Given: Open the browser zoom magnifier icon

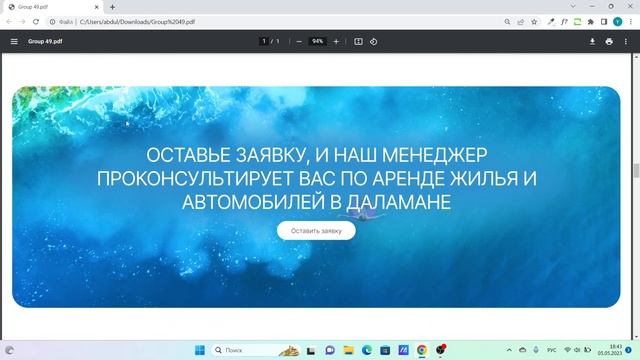Looking at the screenshot, I should click(x=507, y=22).
